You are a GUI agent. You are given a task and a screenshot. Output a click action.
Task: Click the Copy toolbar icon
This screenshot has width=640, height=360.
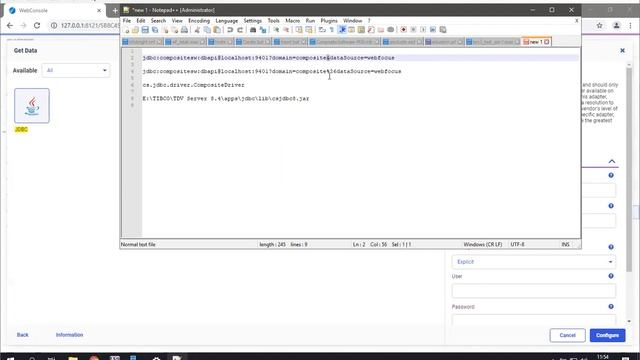[x=207, y=30]
